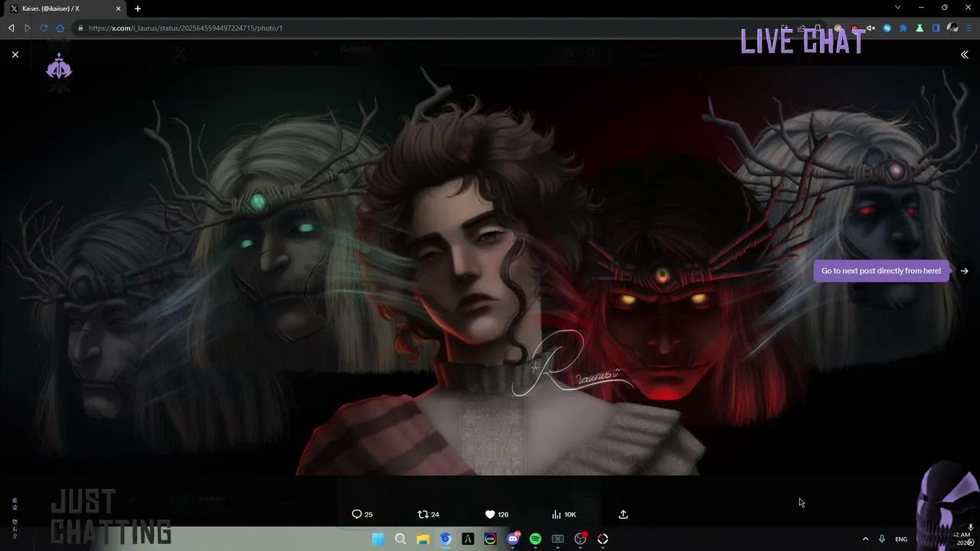Viewport: 980px width, 551px height.
Task: Switch to the Chromium browser taskbar icon
Action: click(446, 539)
